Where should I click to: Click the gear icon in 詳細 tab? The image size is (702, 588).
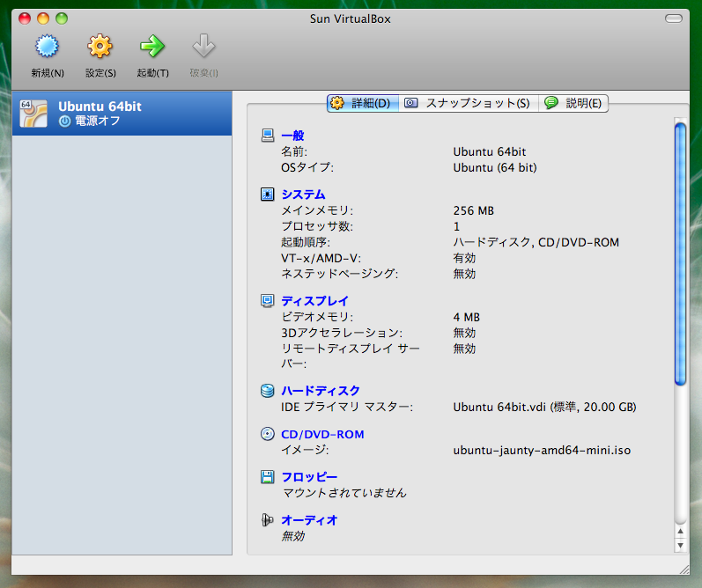pos(337,103)
